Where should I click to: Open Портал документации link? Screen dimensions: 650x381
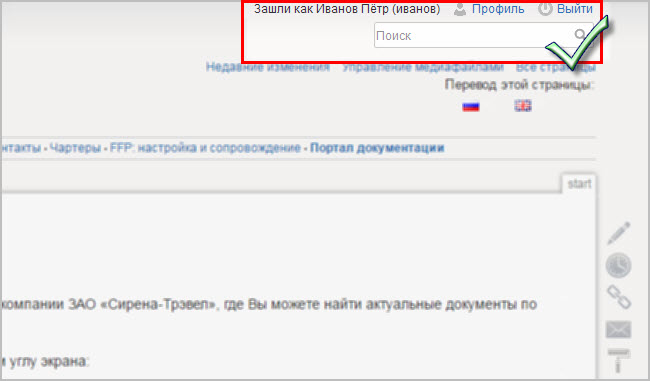(377, 148)
